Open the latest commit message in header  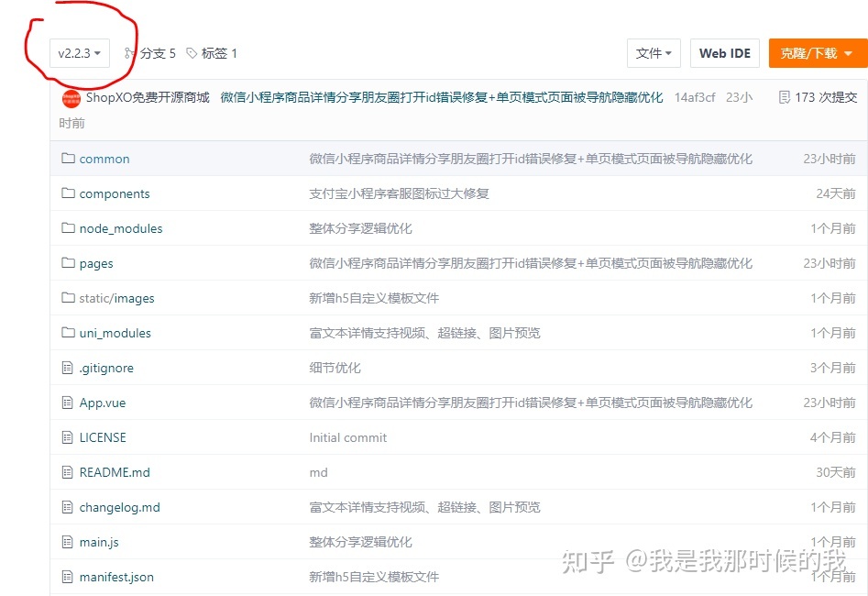coord(441,97)
